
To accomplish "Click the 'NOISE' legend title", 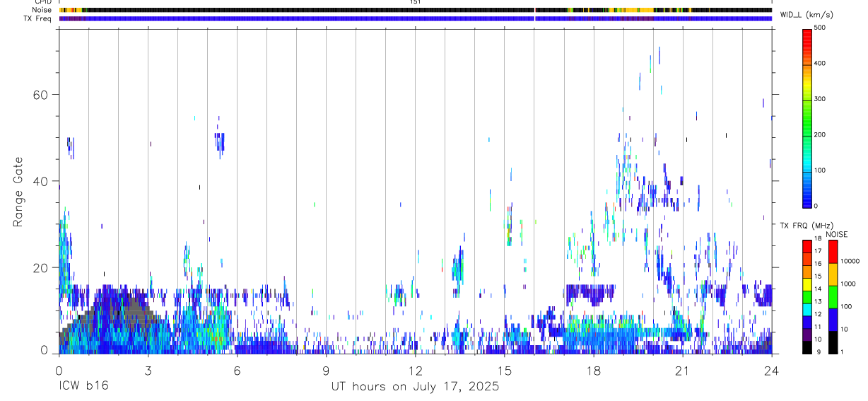I will click(x=836, y=234).
